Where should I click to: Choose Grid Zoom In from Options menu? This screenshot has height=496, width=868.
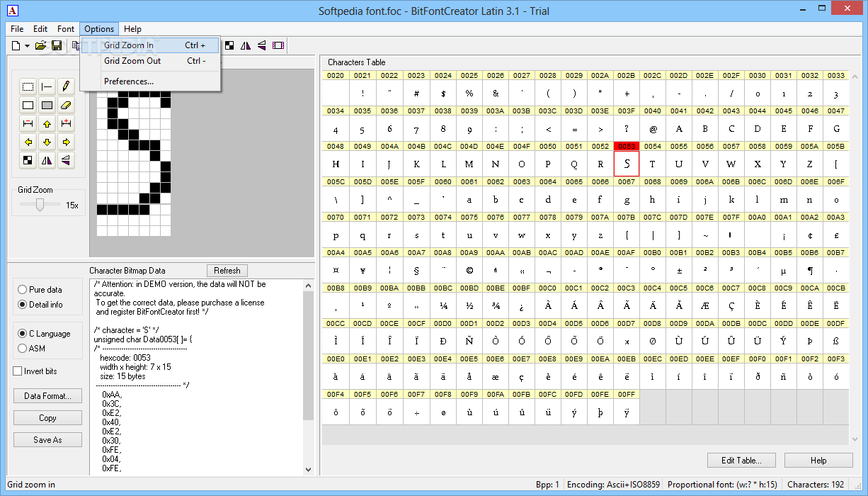tap(150, 45)
